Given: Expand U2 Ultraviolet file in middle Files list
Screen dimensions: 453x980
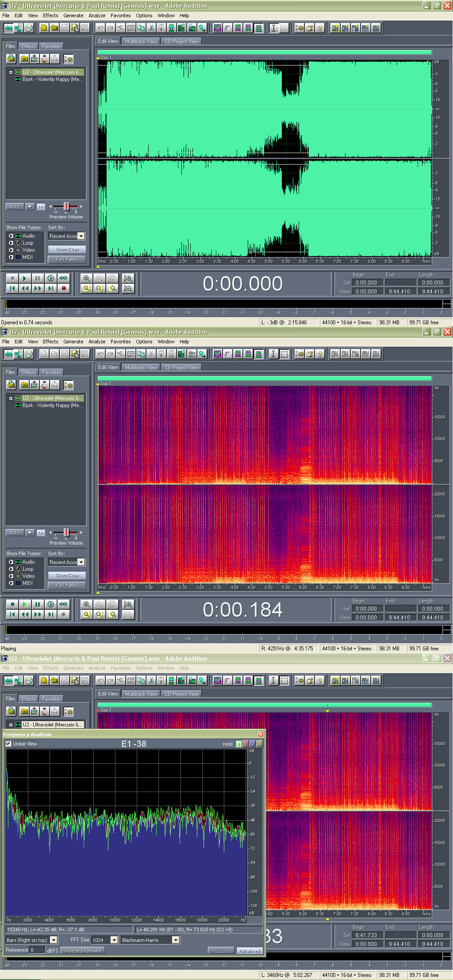Looking at the screenshot, I should pos(11,398).
